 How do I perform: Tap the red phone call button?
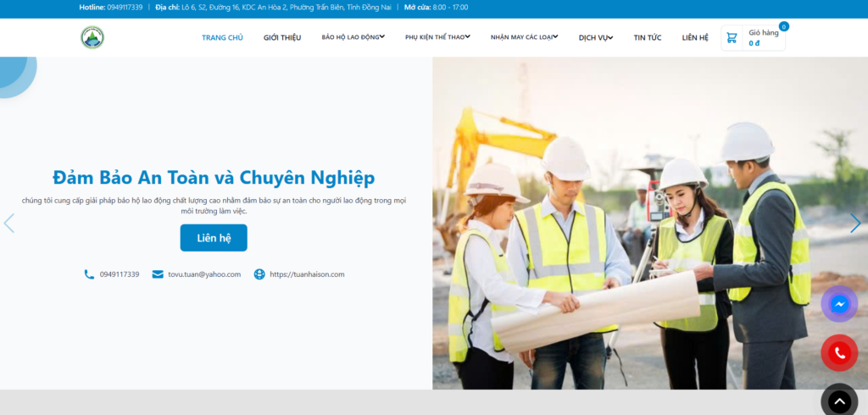point(839,353)
